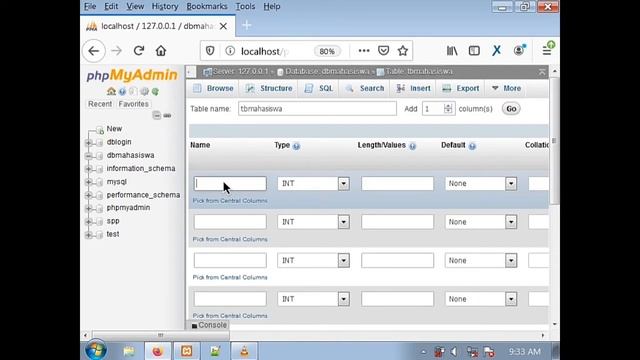This screenshot has height=360, width=640.
Task: Click Recent in the navigation panel
Action: tap(100, 104)
